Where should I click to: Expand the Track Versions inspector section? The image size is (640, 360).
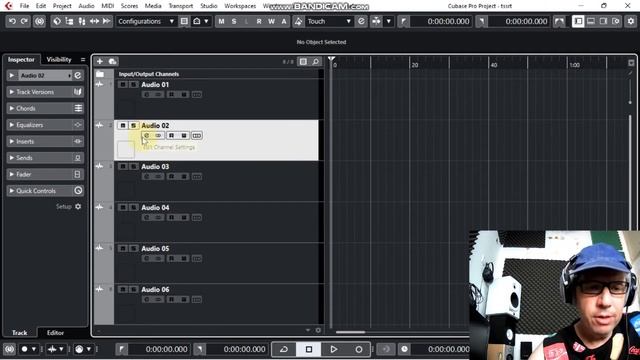click(45, 92)
